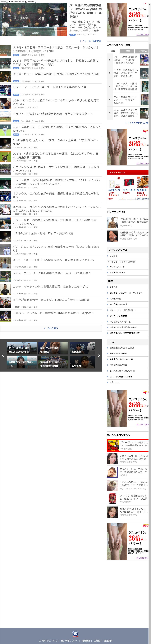151x644 pixels.
Task: Expand article list with もっと見る
Action: point(51,328)
